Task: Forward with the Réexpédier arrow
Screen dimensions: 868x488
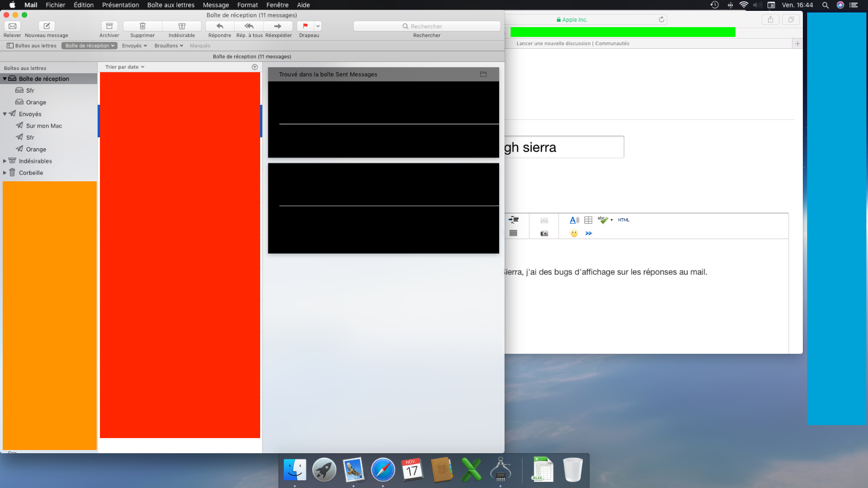Action: [x=278, y=26]
